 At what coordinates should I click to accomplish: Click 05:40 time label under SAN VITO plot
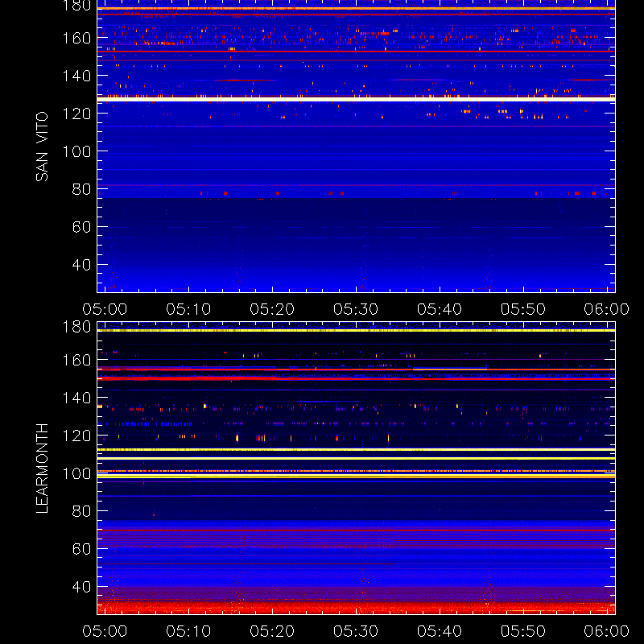[x=440, y=309]
